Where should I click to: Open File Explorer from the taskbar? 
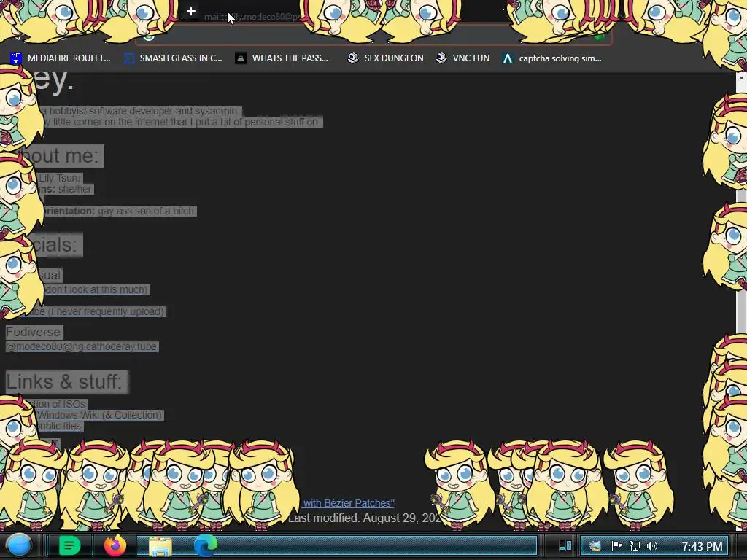tap(160, 546)
